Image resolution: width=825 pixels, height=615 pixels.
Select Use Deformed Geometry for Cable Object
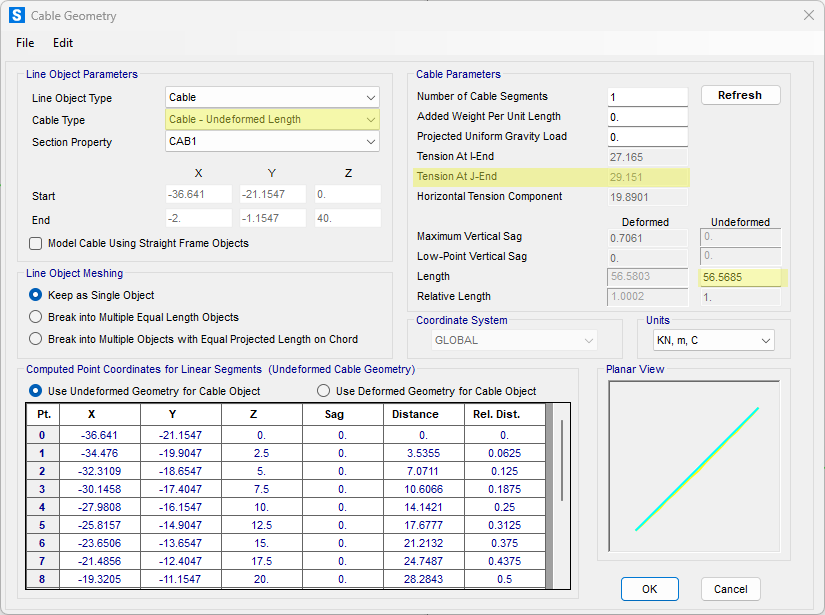[323, 391]
